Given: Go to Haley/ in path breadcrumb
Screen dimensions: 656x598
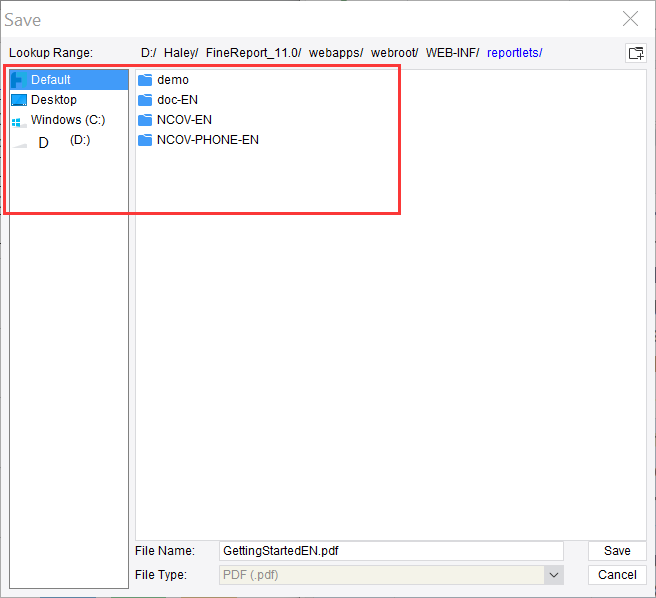Looking at the screenshot, I should click(181, 53).
